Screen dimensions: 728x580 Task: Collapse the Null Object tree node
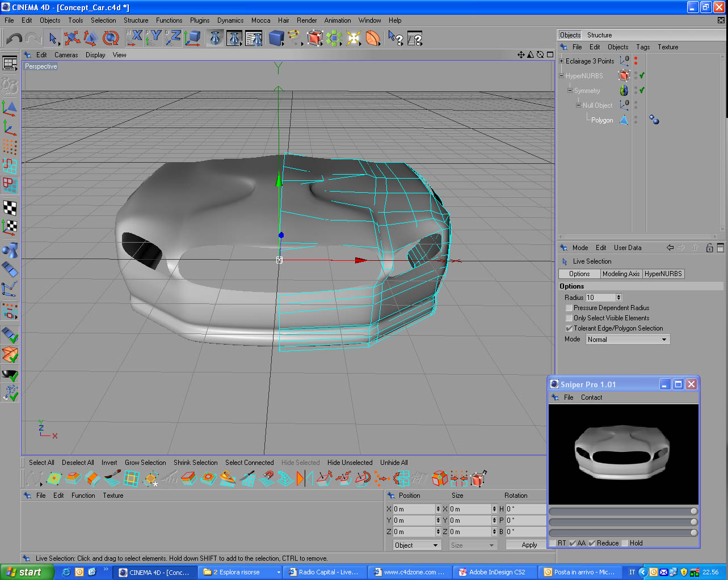(579, 105)
